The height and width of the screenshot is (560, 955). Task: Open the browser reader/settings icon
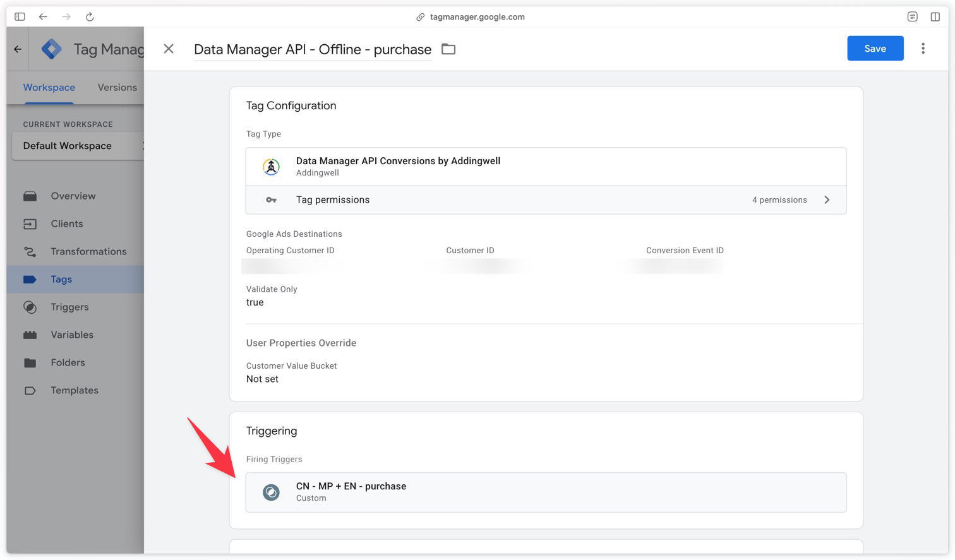point(912,17)
